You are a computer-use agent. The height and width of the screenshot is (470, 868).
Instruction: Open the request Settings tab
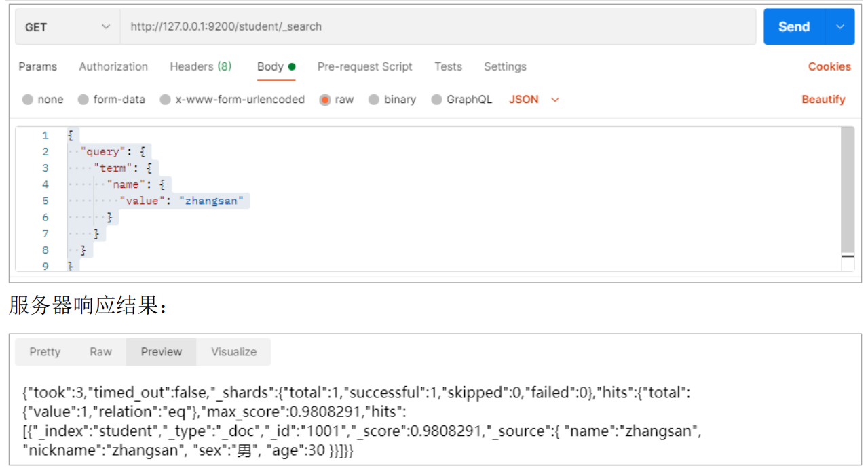[x=505, y=66]
